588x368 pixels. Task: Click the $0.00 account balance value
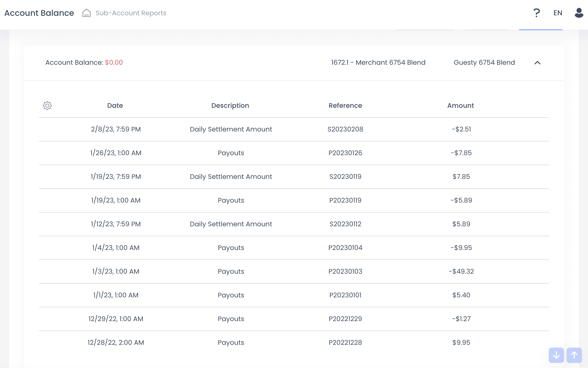point(114,62)
